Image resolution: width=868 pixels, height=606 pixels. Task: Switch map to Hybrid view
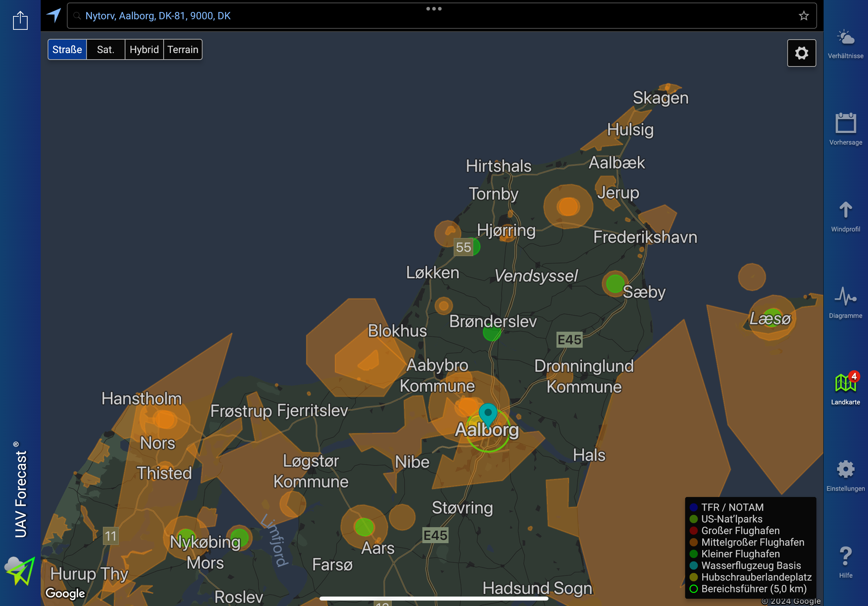point(144,49)
